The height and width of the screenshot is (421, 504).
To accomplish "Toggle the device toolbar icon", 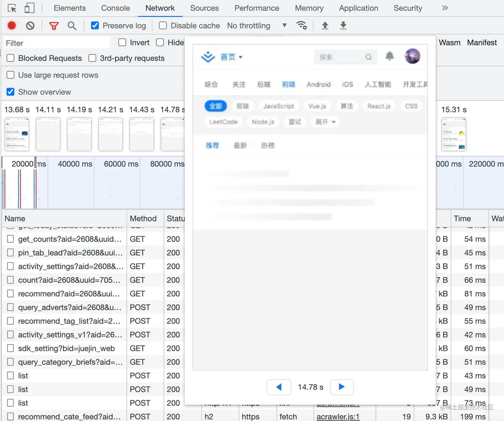I will click(x=29, y=8).
